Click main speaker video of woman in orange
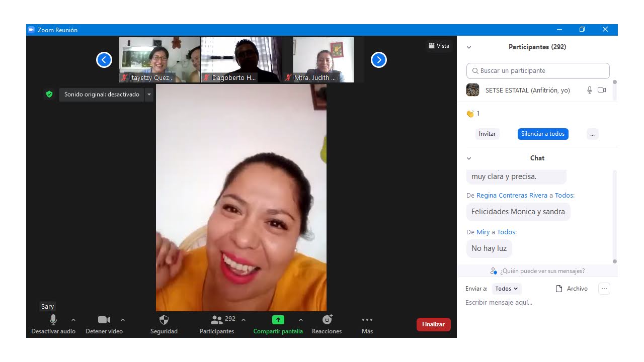The height and width of the screenshot is (362, 644). (241, 198)
